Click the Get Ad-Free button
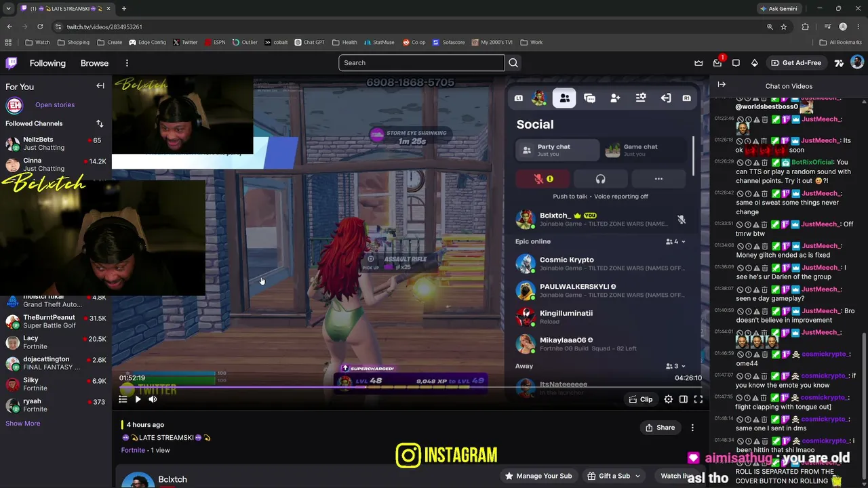Screen dimensions: 868x488 tap(796, 63)
